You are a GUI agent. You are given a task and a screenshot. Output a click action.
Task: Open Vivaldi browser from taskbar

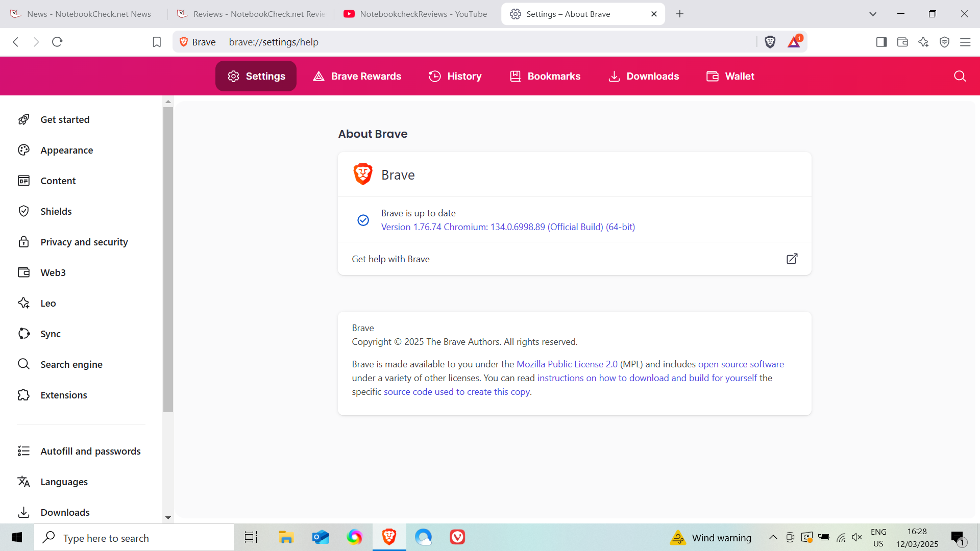pyautogui.click(x=457, y=537)
